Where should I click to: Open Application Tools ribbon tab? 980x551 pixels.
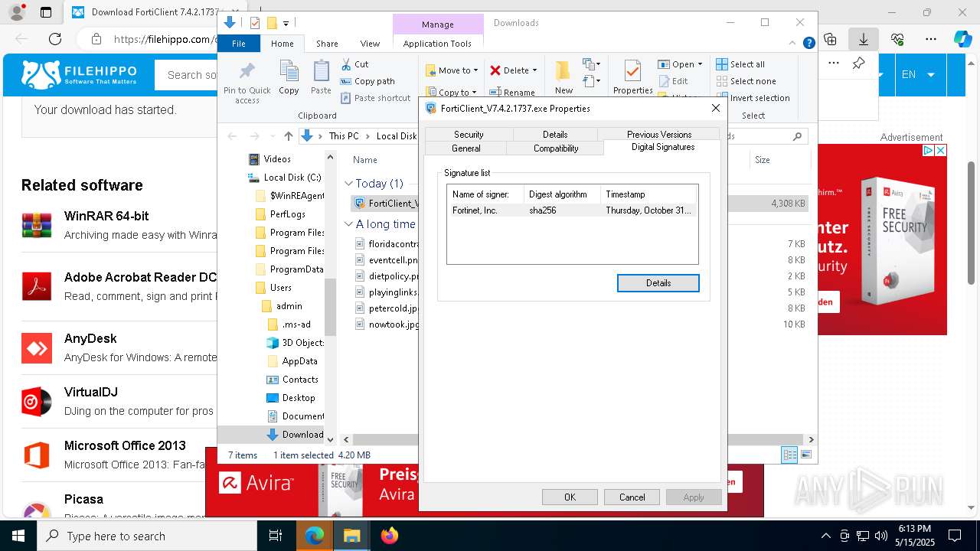(x=437, y=44)
